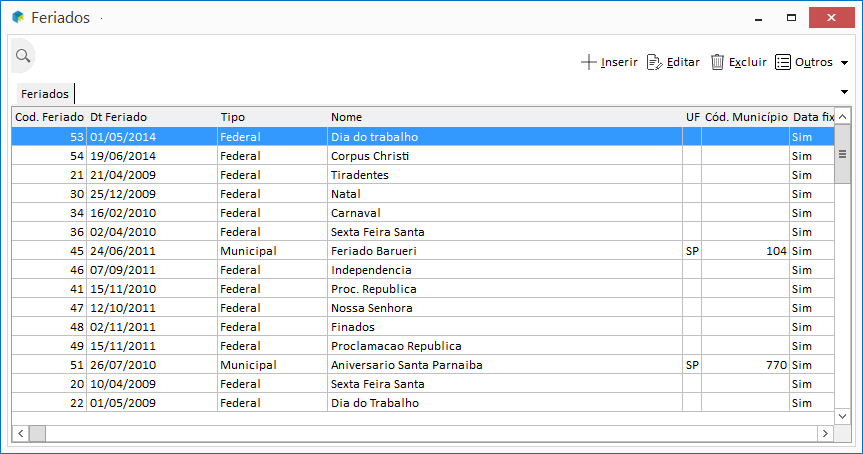The height and width of the screenshot is (454, 863).
Task: Select the row Natal
Action: point(423,194)
